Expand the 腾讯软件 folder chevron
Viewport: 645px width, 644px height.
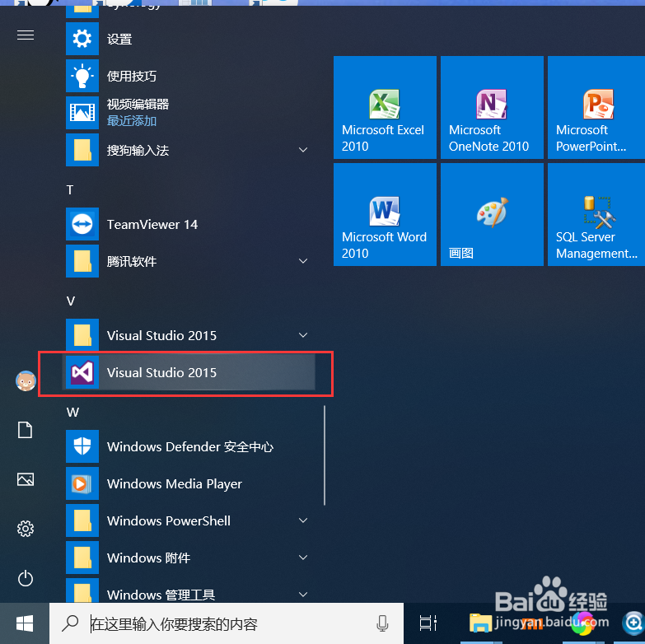303,261
